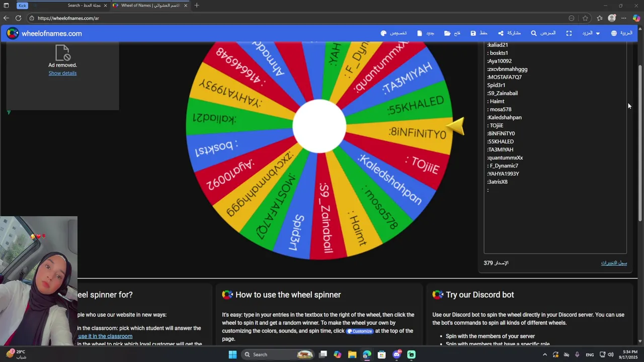Open the Windows Start menu
Screen dimensions: 644x362
tap(232, 354)
